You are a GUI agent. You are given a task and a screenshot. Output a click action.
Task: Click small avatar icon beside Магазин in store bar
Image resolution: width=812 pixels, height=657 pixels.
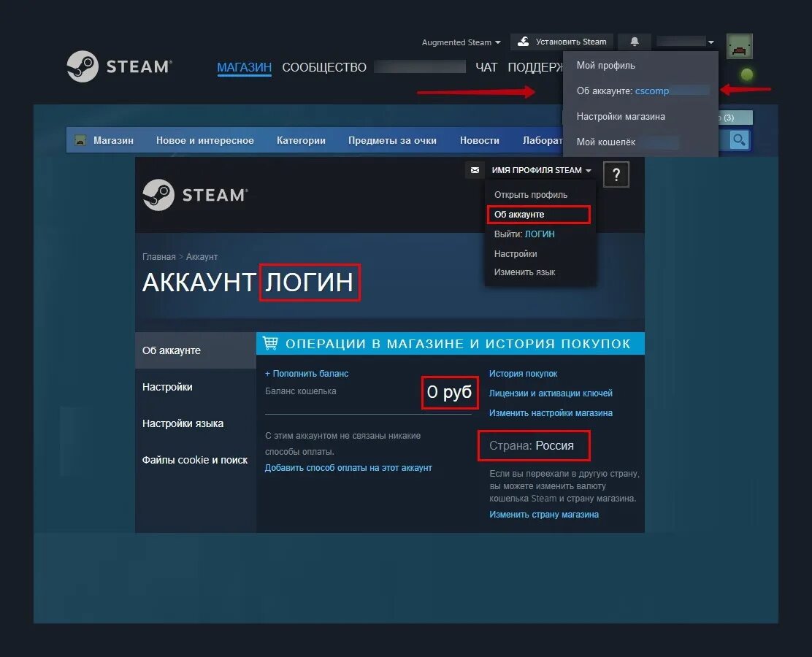81,140
